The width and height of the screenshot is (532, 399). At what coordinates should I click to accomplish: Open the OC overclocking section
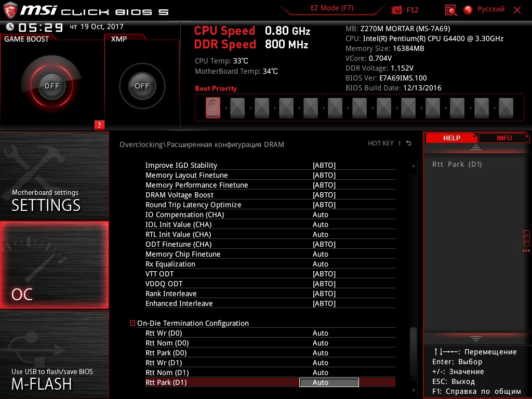54,265
